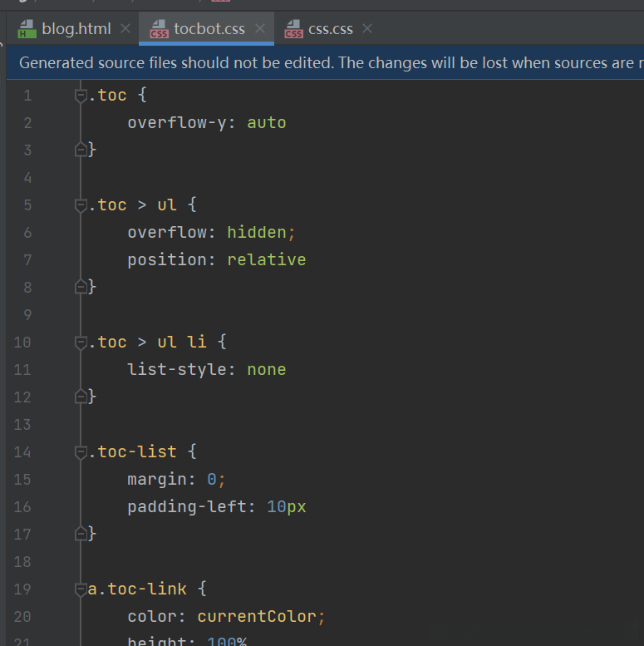Viewport: 644px width, 646px height.
Task: Collapse the a.toc-link rule block
Action: coord(81,589)
